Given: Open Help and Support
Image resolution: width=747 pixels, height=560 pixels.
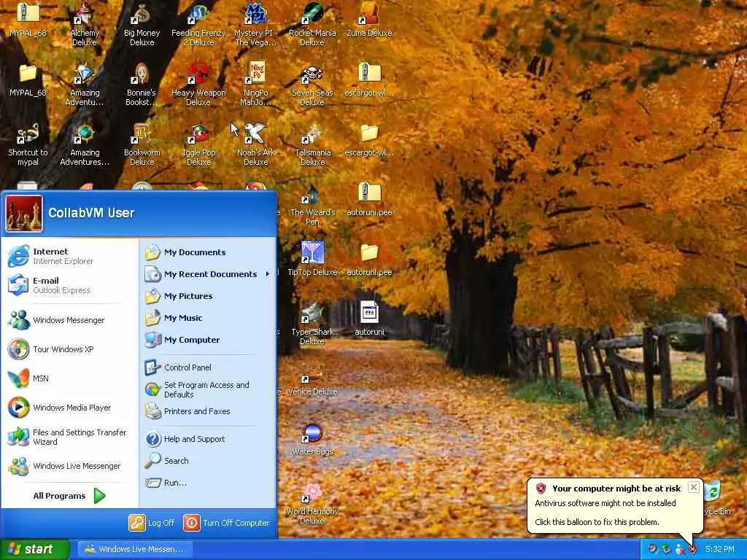Looking at the screenshot, I should pos(208,439).
